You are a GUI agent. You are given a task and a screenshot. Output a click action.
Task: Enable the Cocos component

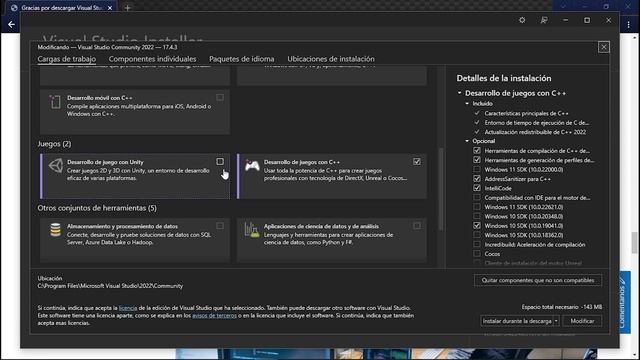click(477, 254)
